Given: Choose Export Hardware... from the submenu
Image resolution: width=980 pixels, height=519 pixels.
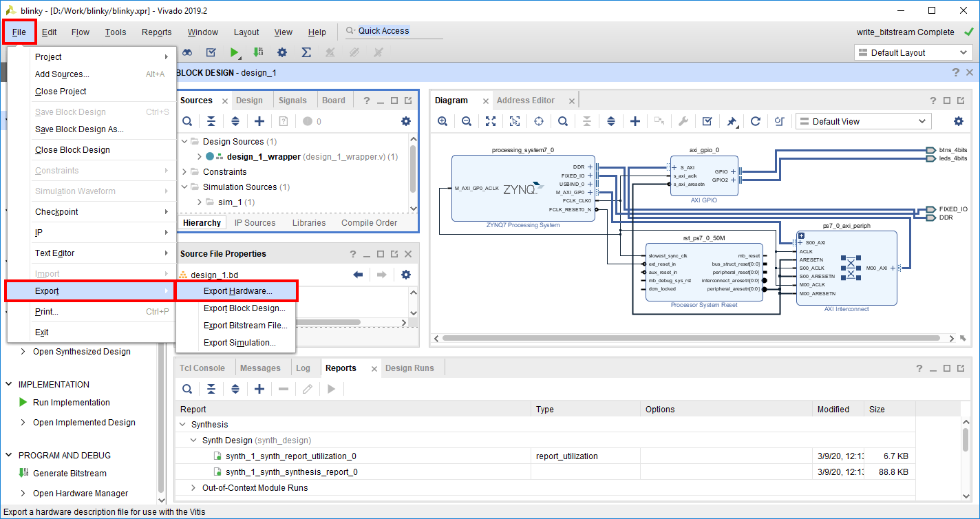Looking at the screenshot, I should (x=236, y=291).
